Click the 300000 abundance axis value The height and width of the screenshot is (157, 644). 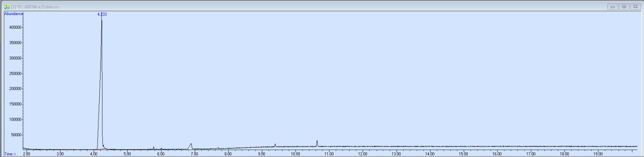16,58
